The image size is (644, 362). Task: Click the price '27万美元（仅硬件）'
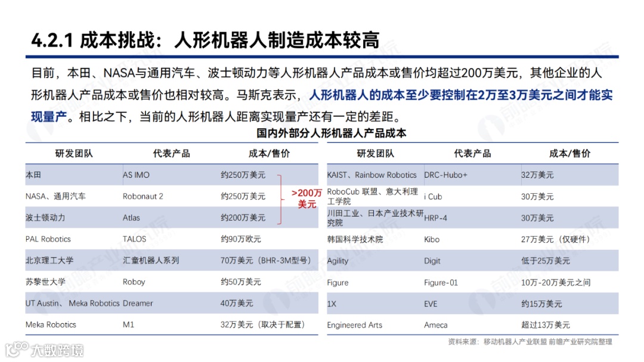558,240
